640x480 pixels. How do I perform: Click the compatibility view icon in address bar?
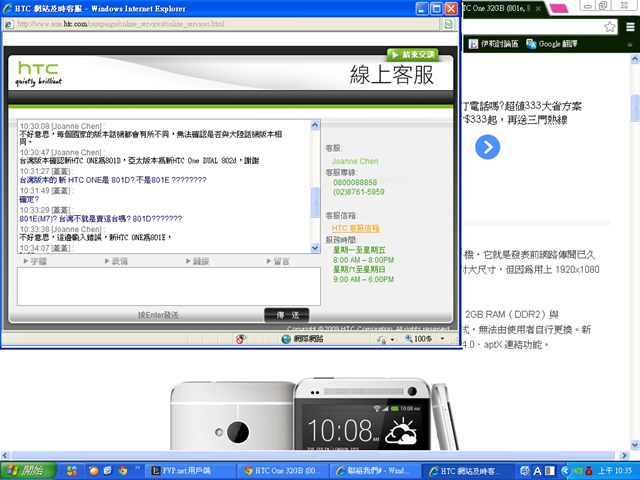[448, 24]
